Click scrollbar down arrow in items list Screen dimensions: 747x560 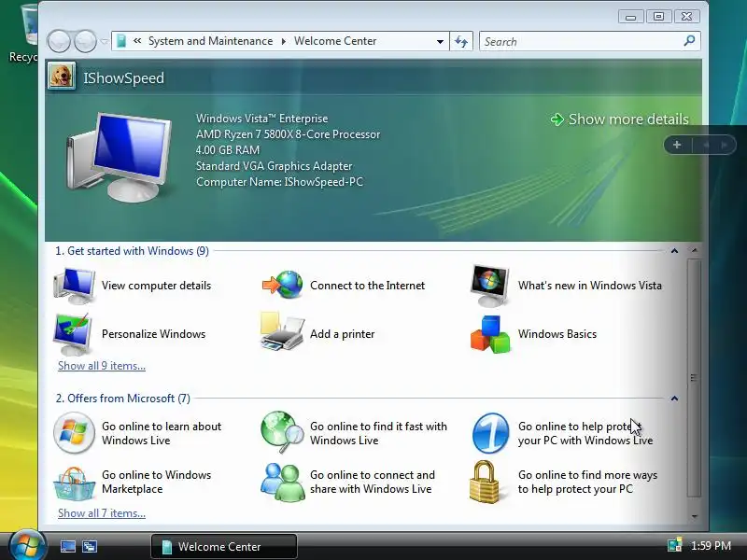click(694, 516)
